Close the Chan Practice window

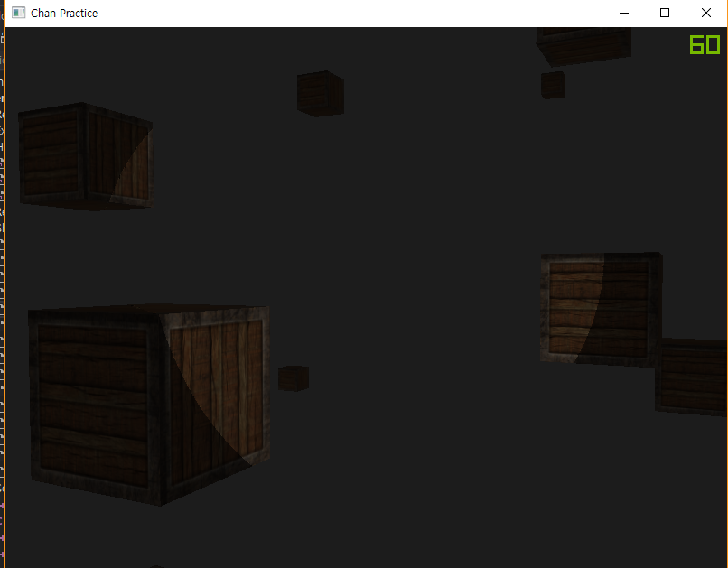(x=705, y=13)
